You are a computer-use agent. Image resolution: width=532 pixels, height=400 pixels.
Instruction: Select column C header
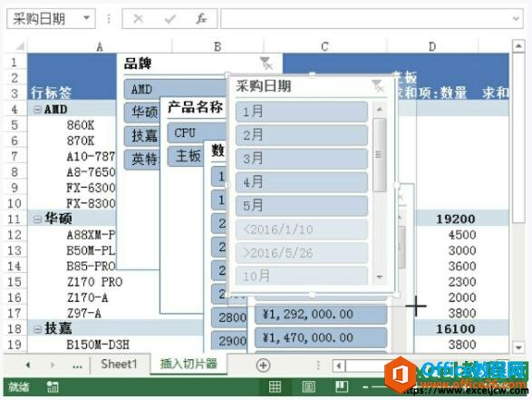click(x=324, y=46)
